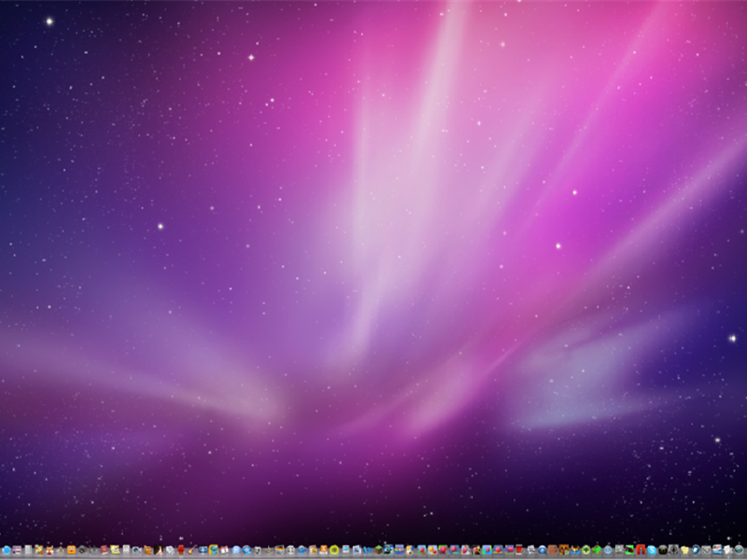Click the green plus app icon

click(x=585, y=549)
